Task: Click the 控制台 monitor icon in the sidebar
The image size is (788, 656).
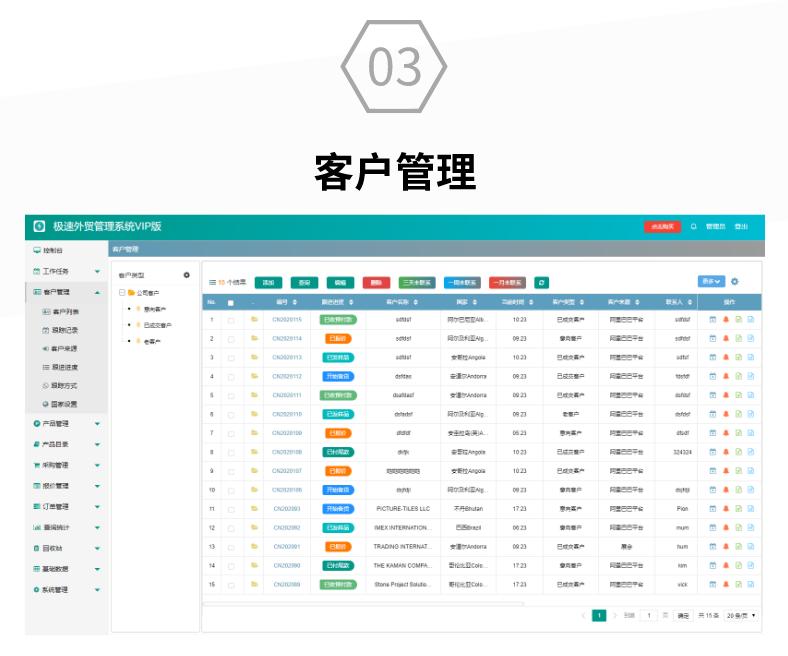Action: click(37, 250)
